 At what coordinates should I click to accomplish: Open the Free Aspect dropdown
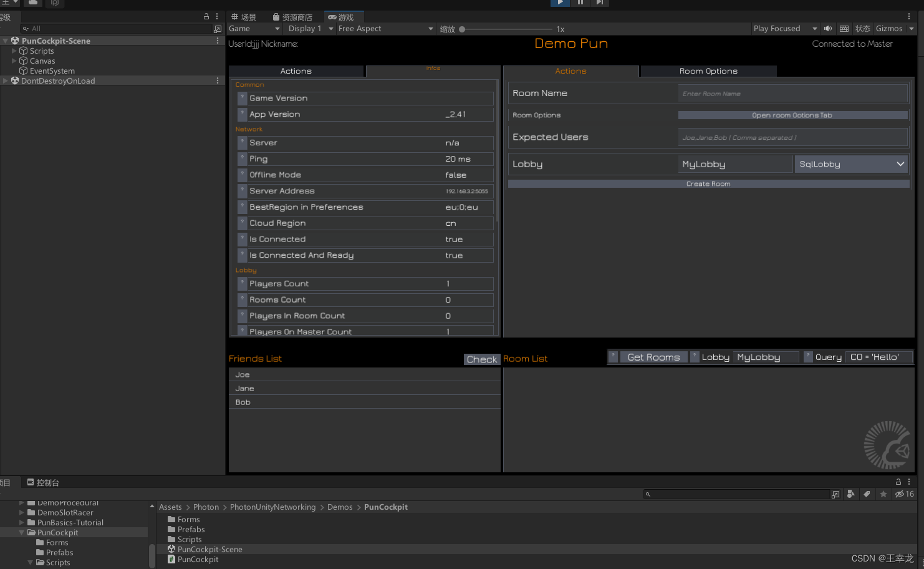[385, 29]
